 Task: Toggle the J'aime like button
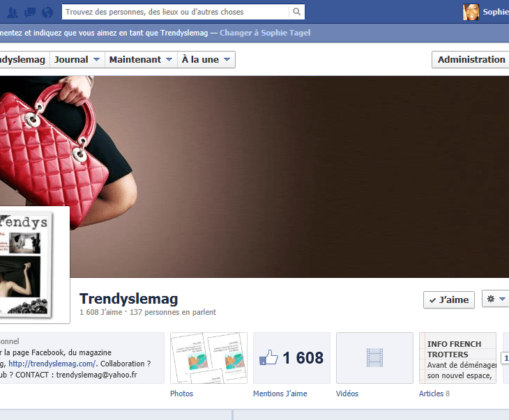tap(449, 300)
